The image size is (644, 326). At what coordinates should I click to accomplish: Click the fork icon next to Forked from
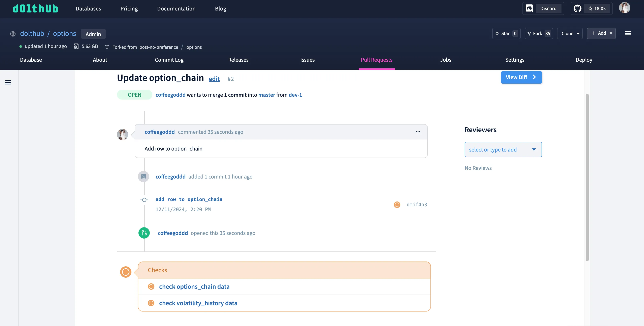(x=107, y=47)
